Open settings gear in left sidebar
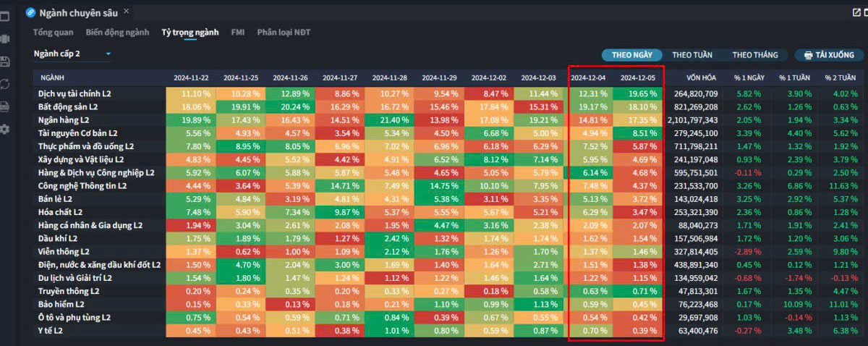 [5, 129]
